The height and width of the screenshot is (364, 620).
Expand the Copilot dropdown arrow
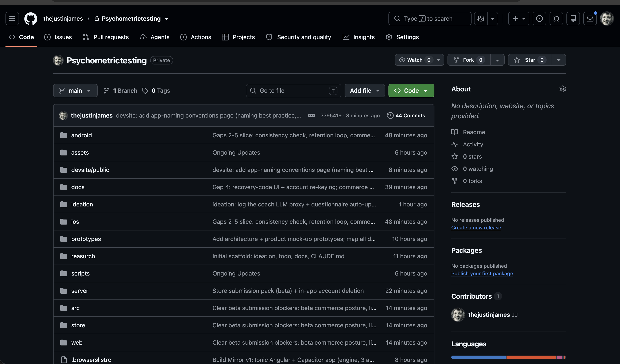click(493, 19)
